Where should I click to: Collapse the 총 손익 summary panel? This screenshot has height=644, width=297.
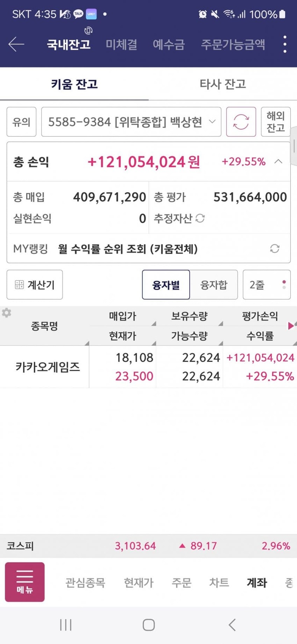point(278,162)
